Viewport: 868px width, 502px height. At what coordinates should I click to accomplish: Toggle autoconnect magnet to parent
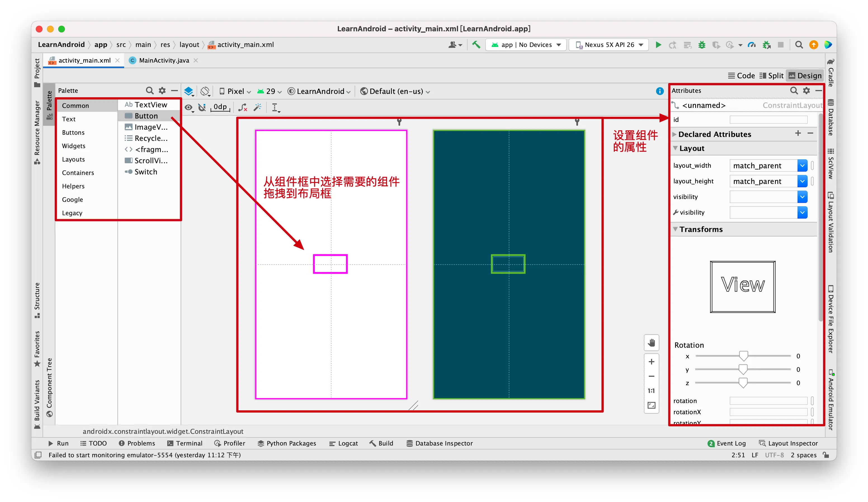[x=202, y=107]
